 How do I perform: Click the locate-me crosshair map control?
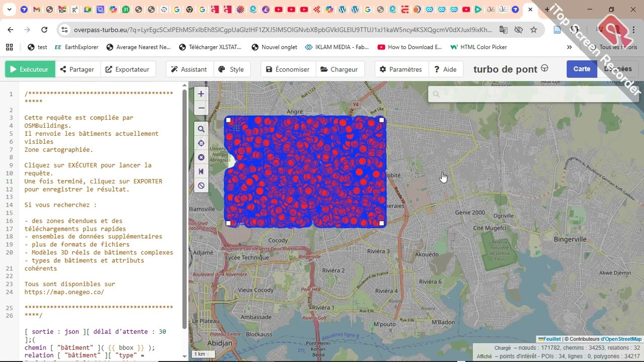point(201,143)
